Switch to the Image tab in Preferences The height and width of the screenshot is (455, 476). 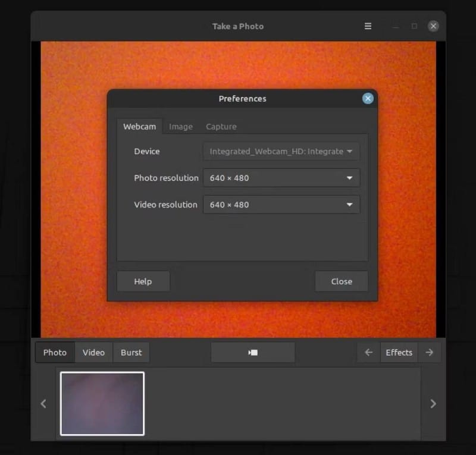(181, 126)
